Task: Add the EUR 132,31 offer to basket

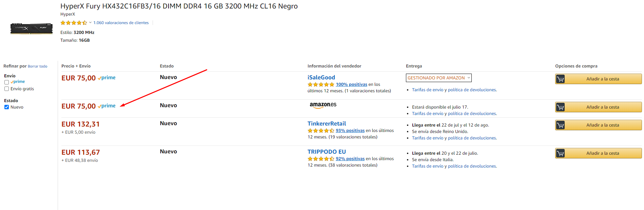Action: coord(603,125)
